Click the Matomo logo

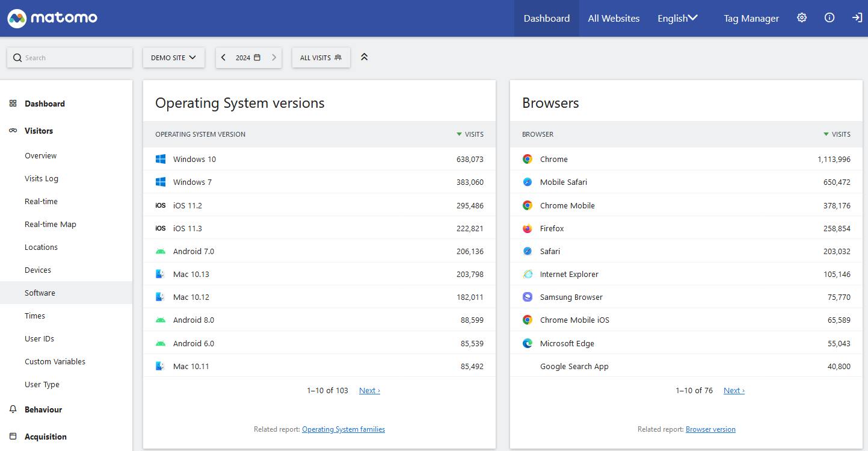click(x=52, y=18)
